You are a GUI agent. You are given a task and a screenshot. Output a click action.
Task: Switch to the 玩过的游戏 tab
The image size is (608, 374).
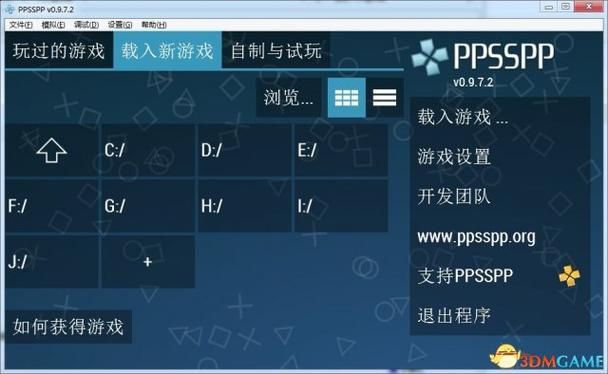tap(59, 51)
